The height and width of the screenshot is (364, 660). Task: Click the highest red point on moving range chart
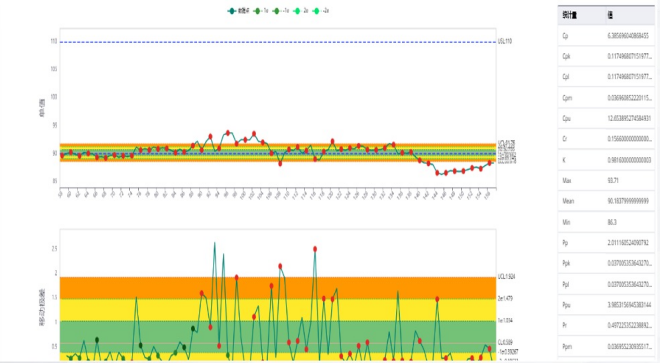[x=315, y=249]
